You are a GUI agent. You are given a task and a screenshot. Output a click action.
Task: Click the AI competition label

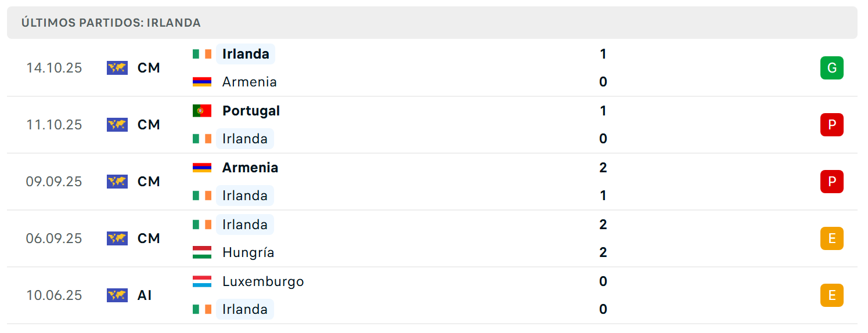click(145, 295)
